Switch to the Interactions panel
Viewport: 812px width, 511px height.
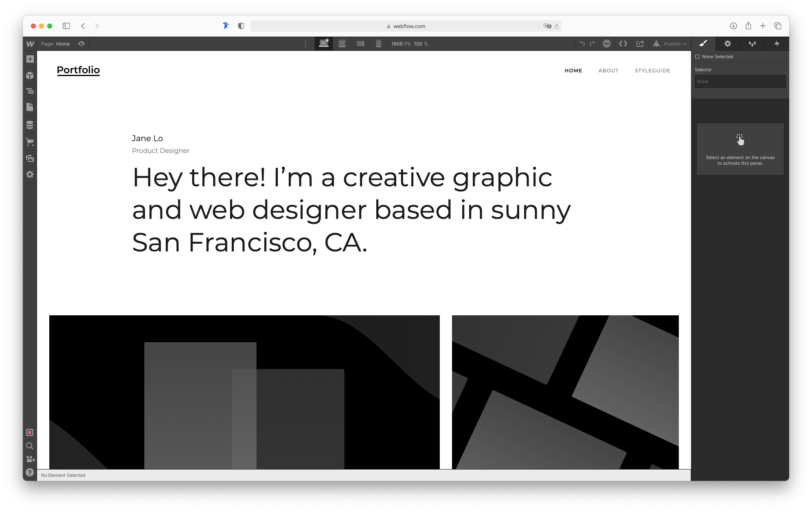point(777,44)
